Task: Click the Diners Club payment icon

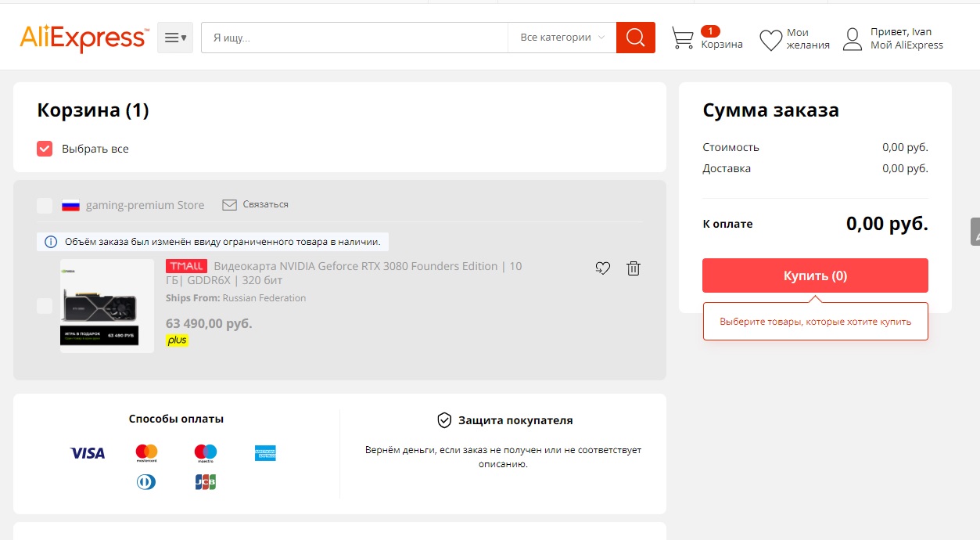Action: [x=146, y=482]
